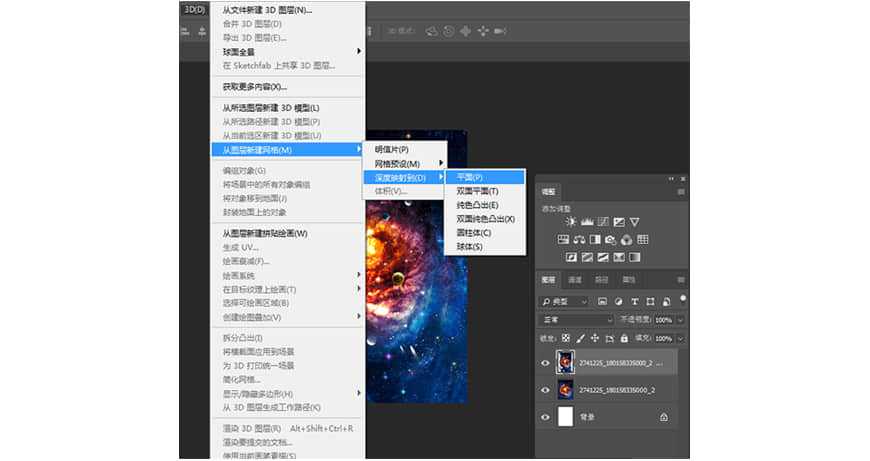Expand the opacity 100% dropdown arrow
Viewport: 870px width, 461px height.
click(x=681, y=320)
